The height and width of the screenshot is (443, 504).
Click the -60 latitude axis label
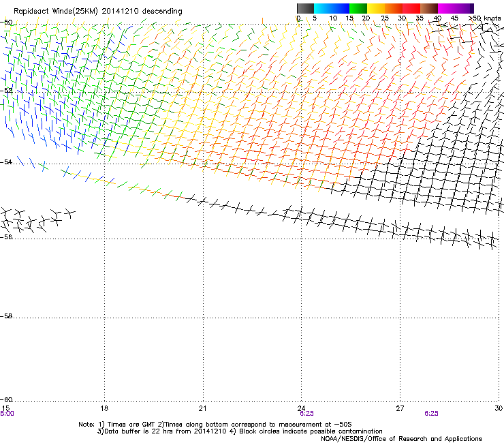coord(6,399)
